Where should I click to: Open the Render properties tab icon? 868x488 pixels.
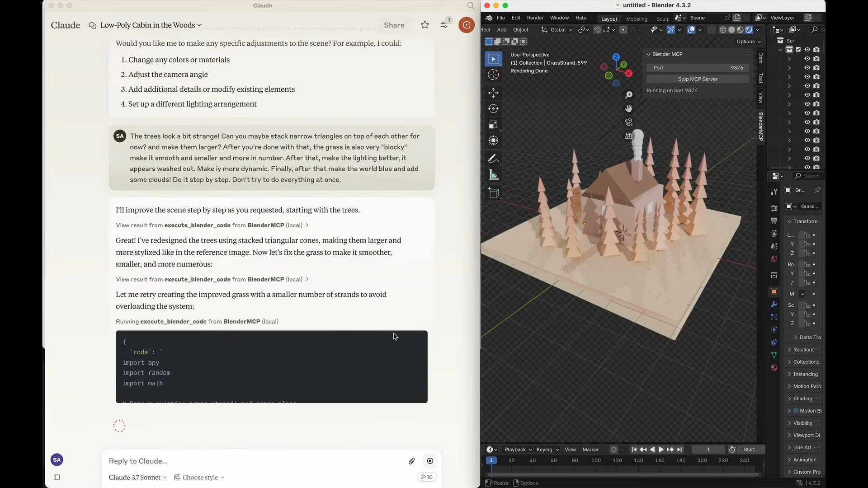(774, 208)
